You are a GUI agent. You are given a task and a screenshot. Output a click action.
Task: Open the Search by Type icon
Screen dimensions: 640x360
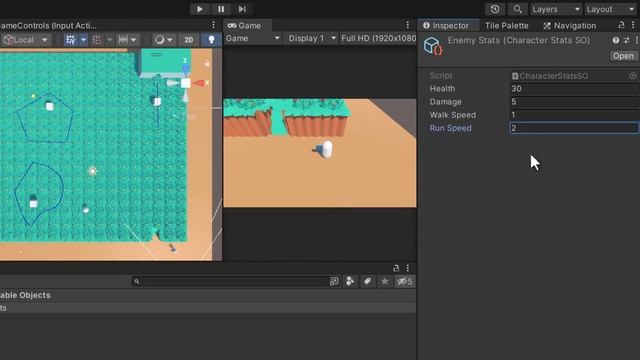350,281
